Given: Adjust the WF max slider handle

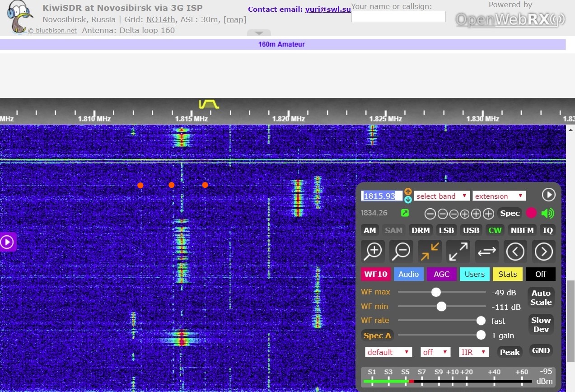Looking at the screenshot, I should click(x=436, y=292).
